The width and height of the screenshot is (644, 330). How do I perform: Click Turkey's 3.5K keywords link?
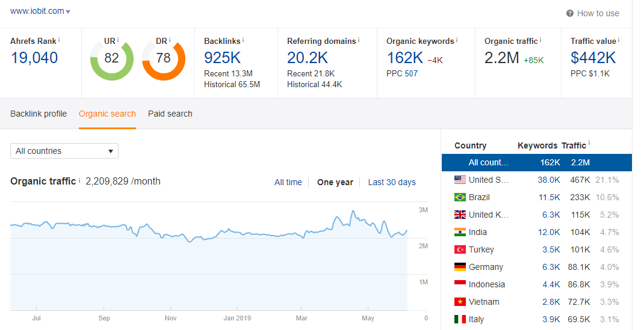[x=551, y=249]
